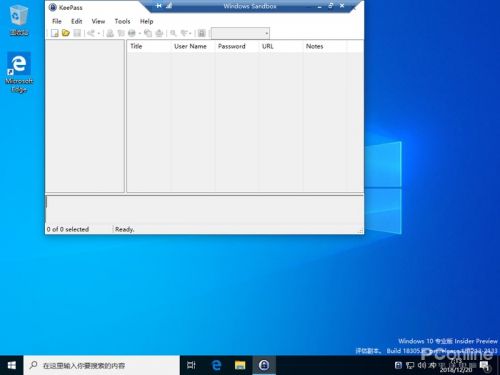This screenshot has height=375, width=500.
Task: Restore the Windows Sandbox window
Action: coord(331,5)
